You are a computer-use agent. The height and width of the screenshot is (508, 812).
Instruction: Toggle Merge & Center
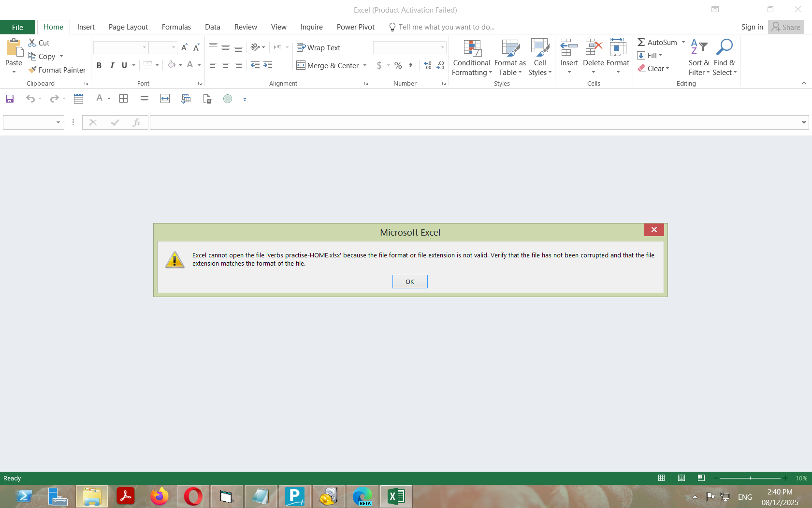pyautogui.click(x=328, y=65)
